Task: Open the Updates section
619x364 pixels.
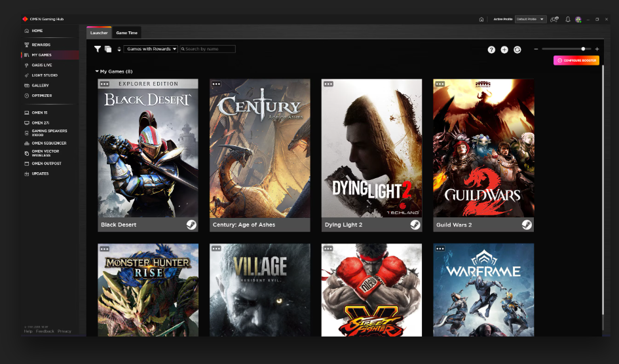Action: pos(36,174)
